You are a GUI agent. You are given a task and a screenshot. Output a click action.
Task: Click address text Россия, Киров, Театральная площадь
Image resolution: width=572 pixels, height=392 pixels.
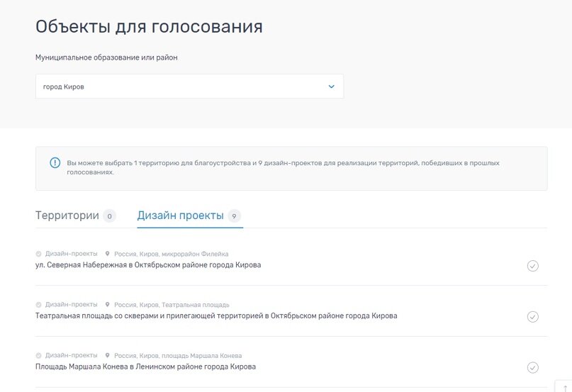click(172, 305)
